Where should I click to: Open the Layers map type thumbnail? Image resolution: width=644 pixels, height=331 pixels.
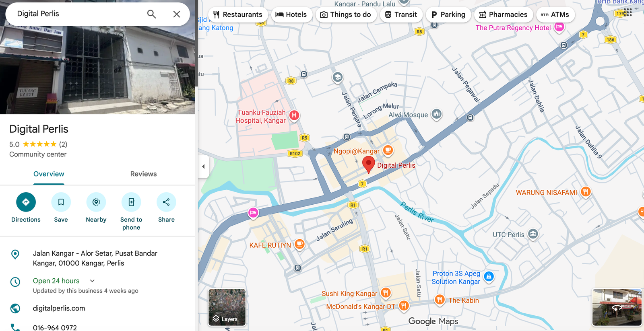(x=227, y=307)
